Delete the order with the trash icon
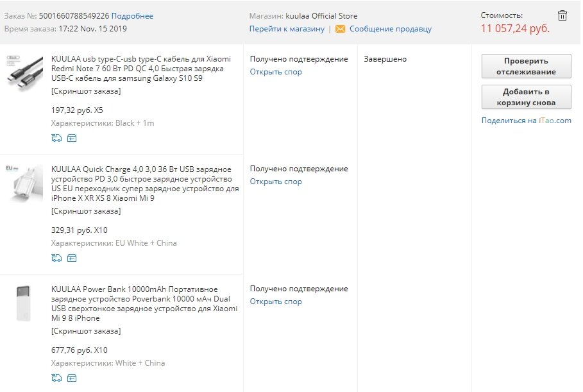Screen dimensions: 583x392 [562, 15]
